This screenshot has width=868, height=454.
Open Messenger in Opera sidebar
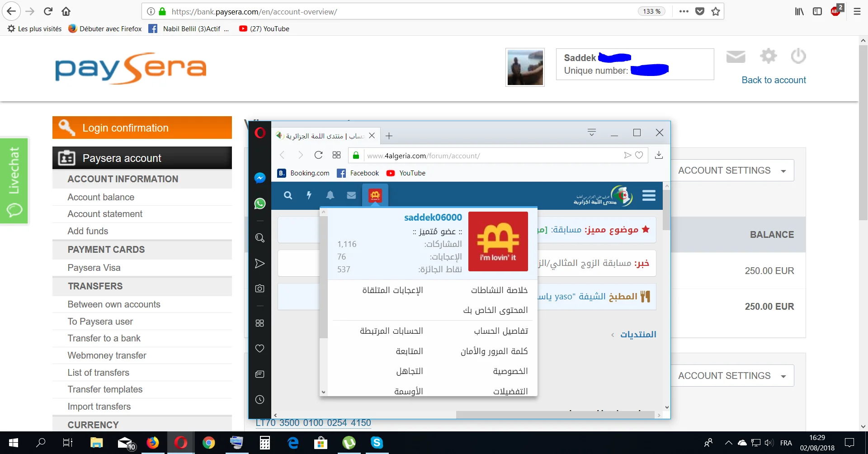[259, 178]
